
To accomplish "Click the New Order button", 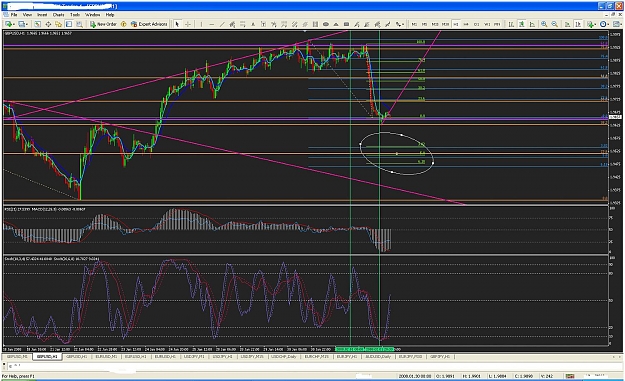I will coord(103,24).
